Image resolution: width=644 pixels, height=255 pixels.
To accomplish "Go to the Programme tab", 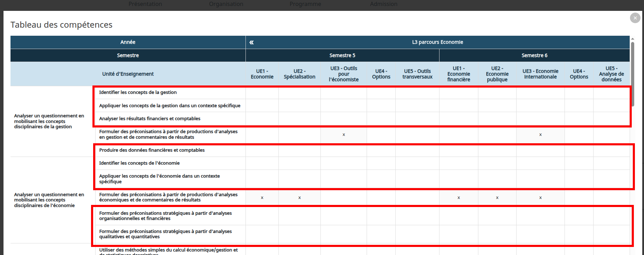I will point(305,4).
